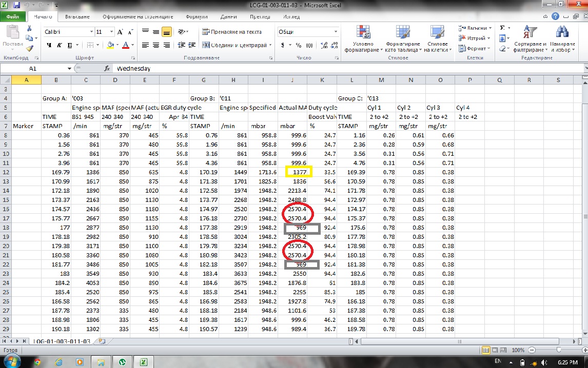588x368 pixels.
Task: Toggle wrap text (Пренасяне на текста)
Action: pos(231,32)
